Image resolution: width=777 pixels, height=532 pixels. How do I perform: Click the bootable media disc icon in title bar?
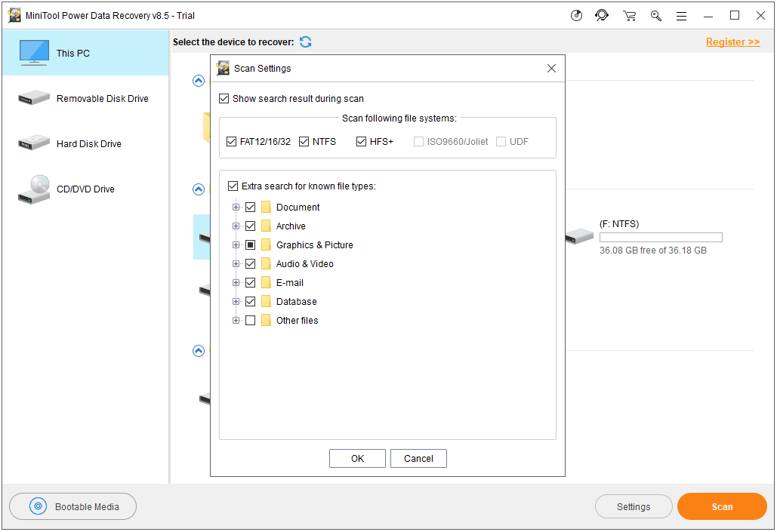tap(576, 16)
